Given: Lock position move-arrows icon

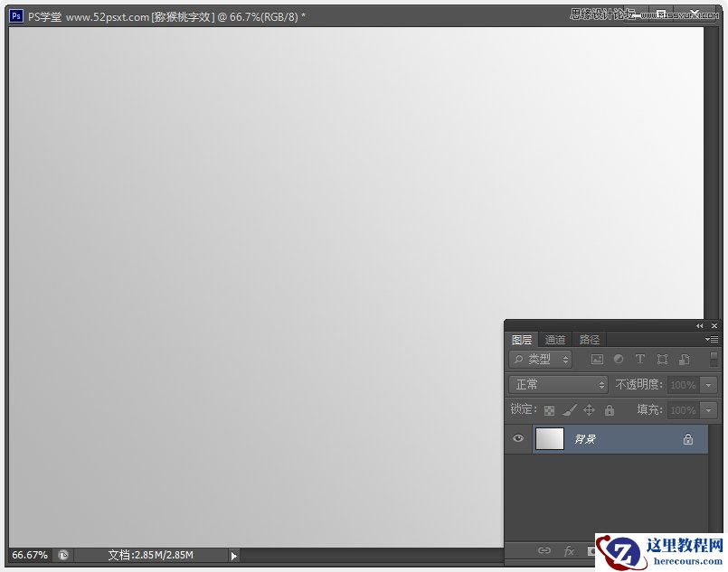Looking at the screenshot, I should coord(589,410).
